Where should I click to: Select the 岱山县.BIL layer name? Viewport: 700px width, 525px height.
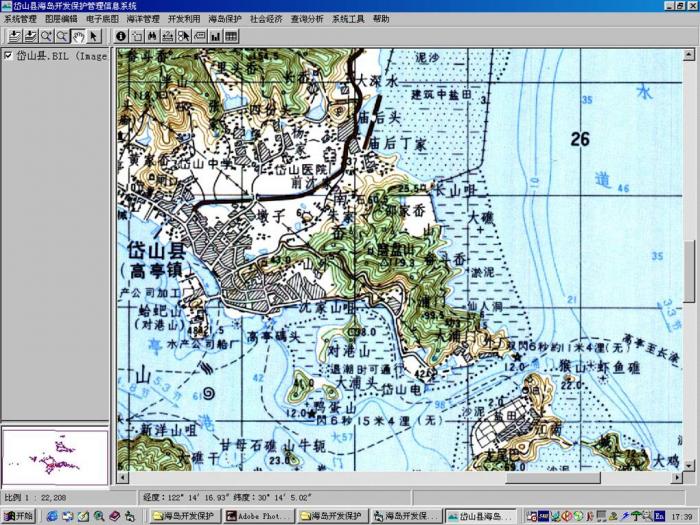[61, 56]
